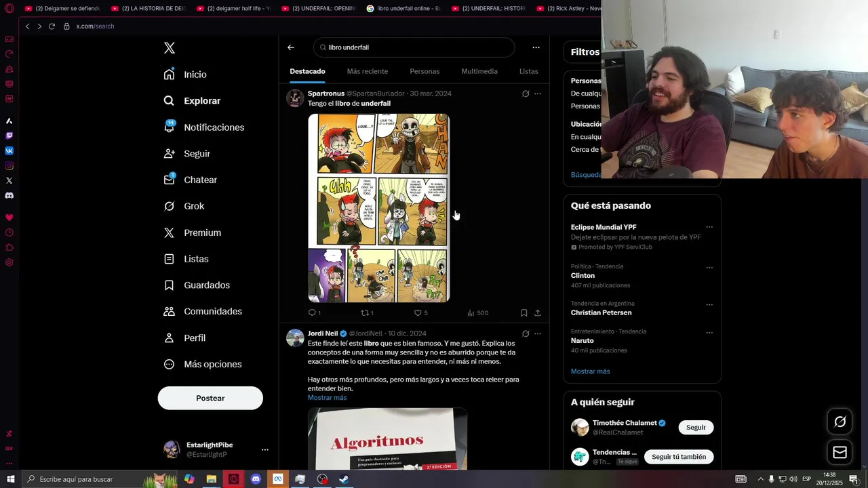Open Seguir in X sidebar
Screen dimensions: 868x488
click(187, 154)
